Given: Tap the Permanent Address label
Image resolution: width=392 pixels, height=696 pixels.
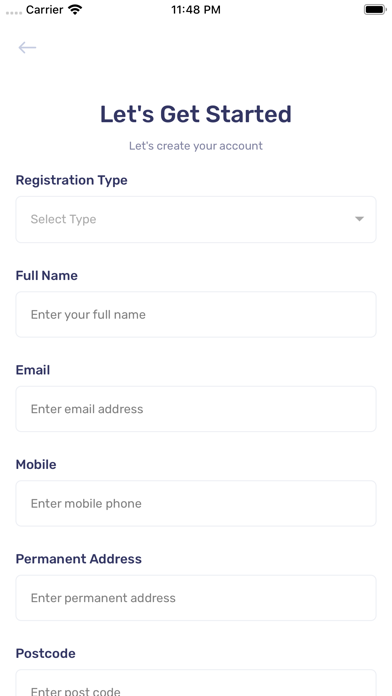Looking at the screenshot, I should [x=79, y=559].
